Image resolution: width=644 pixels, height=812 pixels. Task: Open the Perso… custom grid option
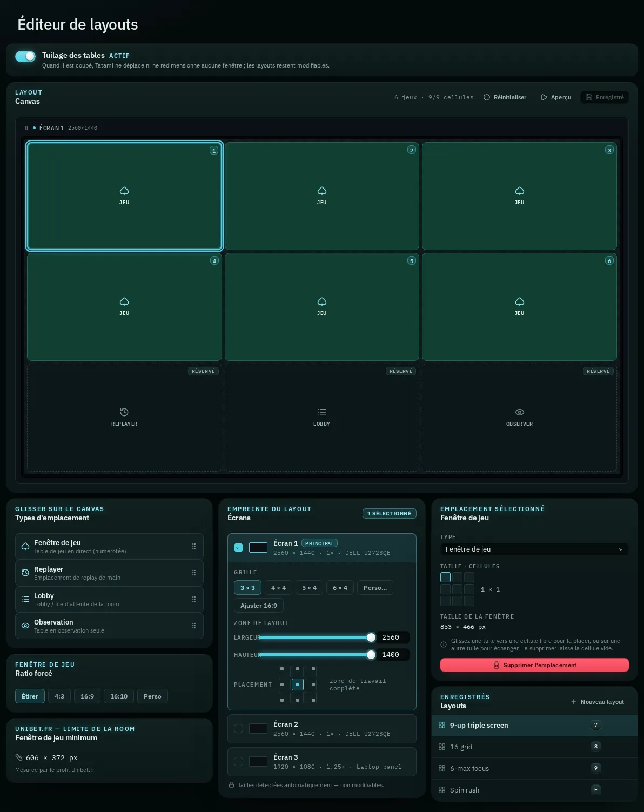pyautogui.click(x=375, y=588)
